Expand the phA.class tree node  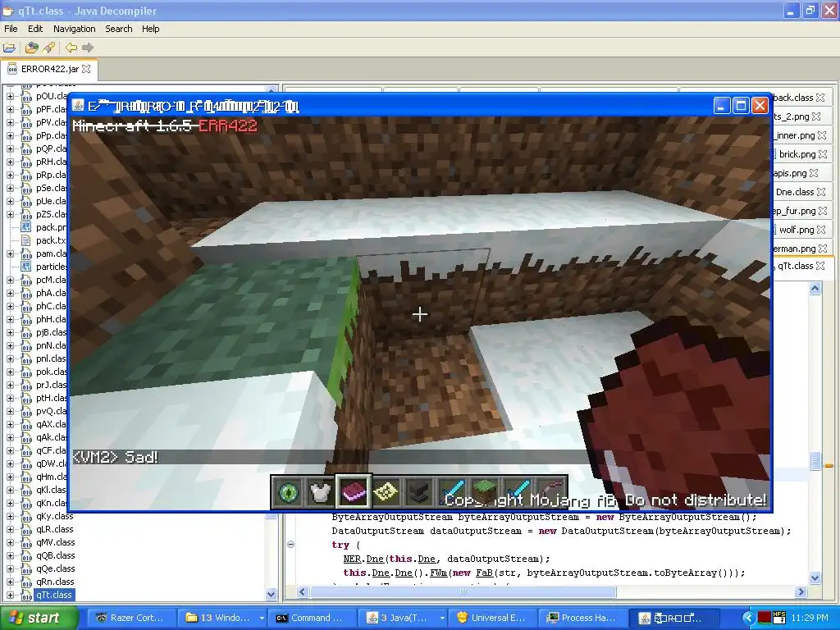(x=10, y=293)
